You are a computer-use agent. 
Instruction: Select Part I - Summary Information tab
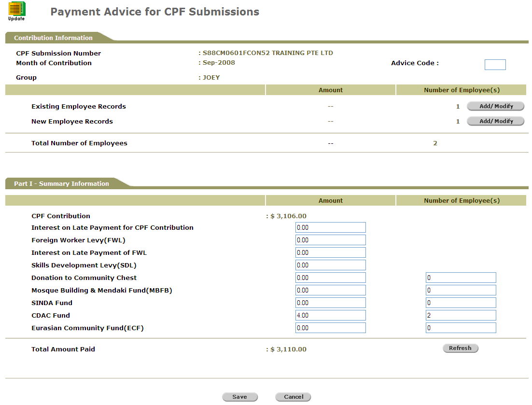click(61, 183)
